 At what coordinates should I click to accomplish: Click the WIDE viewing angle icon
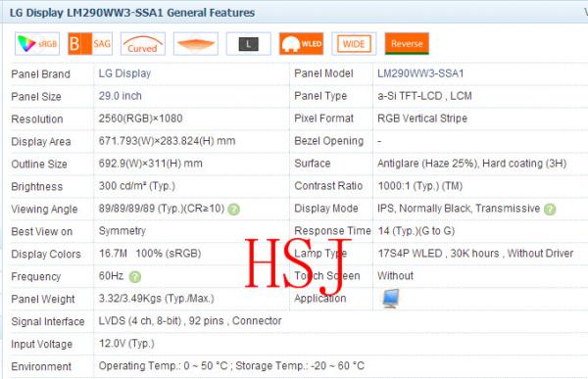pos(354,44)
